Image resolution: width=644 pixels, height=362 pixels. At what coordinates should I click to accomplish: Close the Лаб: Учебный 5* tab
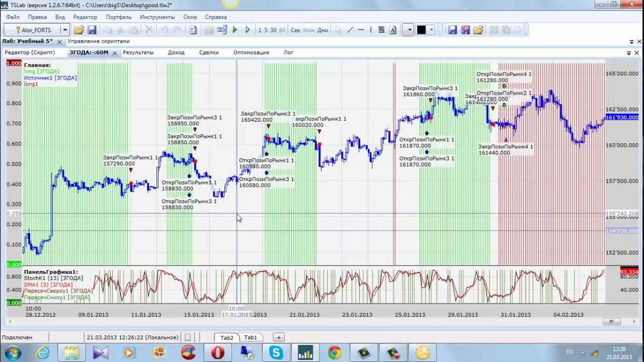[59, 42]
